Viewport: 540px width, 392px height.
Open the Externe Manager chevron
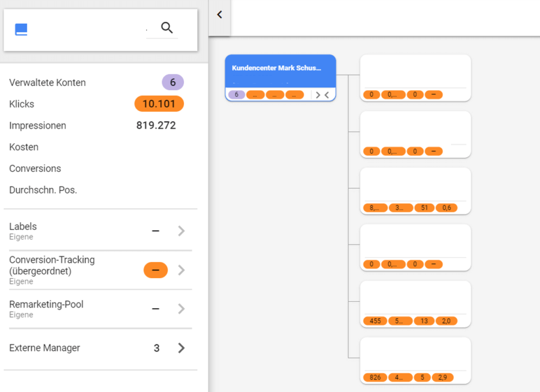click(181, 348)
